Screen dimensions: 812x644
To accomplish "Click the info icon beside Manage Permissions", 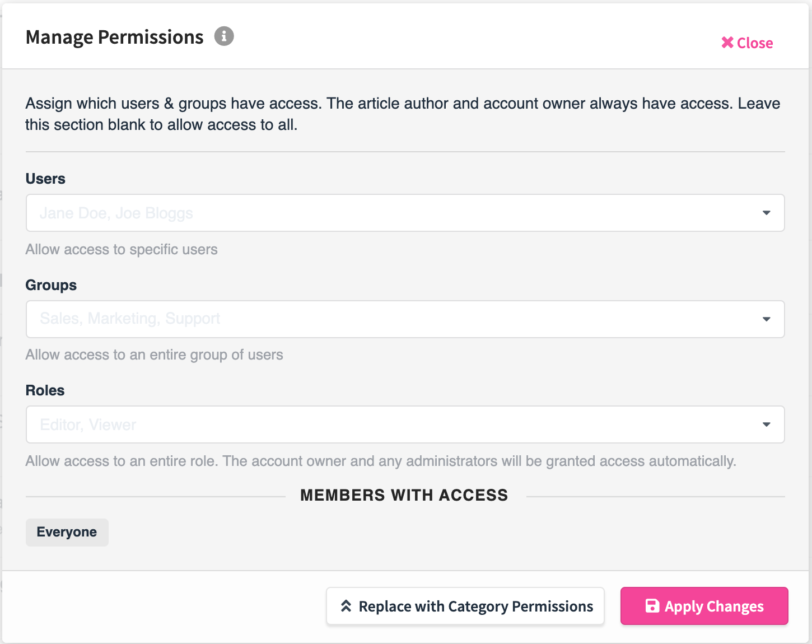I will point(224,36).
